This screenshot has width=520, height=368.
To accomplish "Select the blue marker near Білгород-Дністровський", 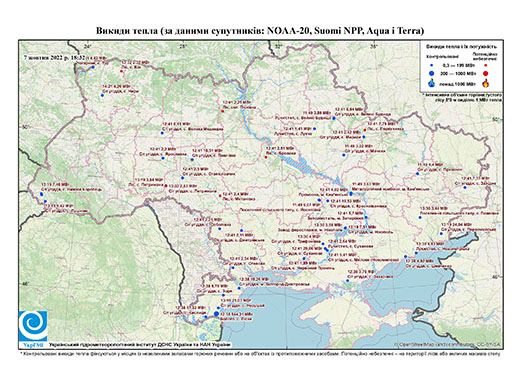I will pyautogui.click(x=239, y=288).
